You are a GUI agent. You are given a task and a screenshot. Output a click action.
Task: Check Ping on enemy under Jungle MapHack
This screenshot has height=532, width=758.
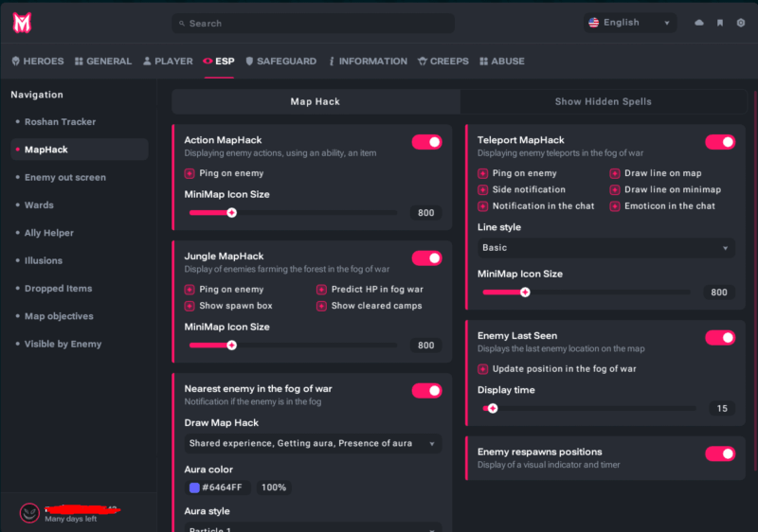[x=189, y=290]
